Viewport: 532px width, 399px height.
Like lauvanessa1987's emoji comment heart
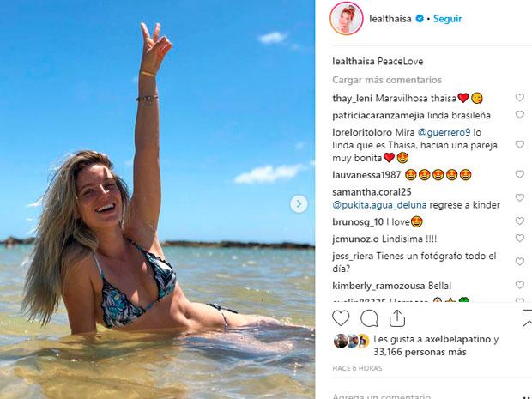[519, 174]
